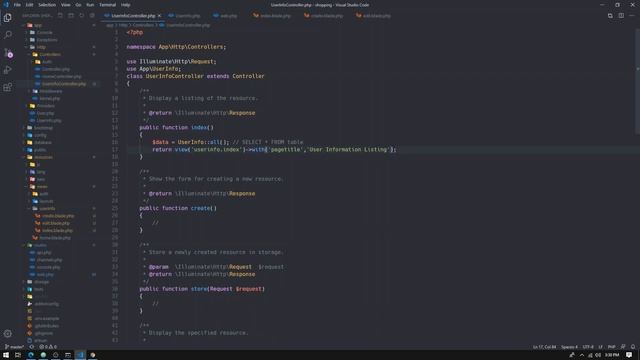Viewport: 640px width, 360px height.
Task: Open the Search view in activity bar
Action: tap(7, 35)
